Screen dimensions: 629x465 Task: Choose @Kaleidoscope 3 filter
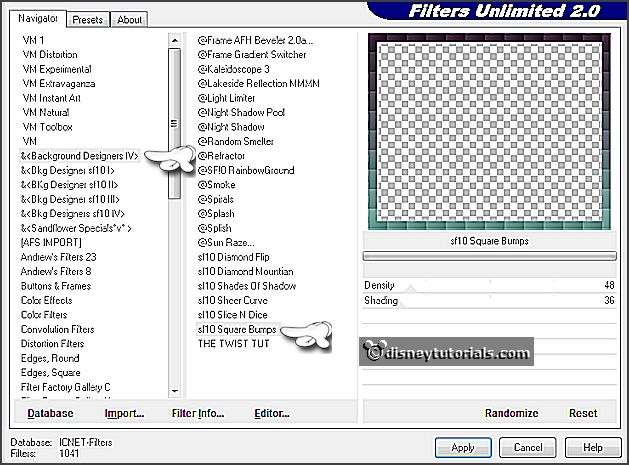233,69
